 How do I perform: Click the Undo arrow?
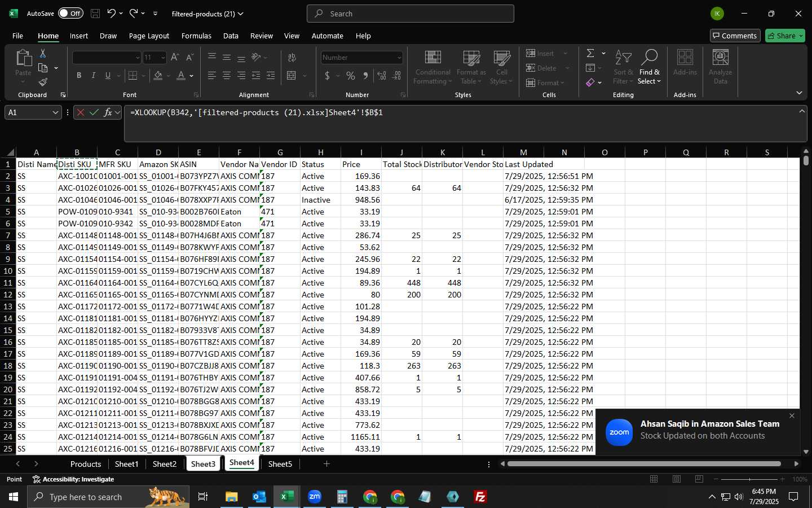pyautogui.click(x=111, y=14)
